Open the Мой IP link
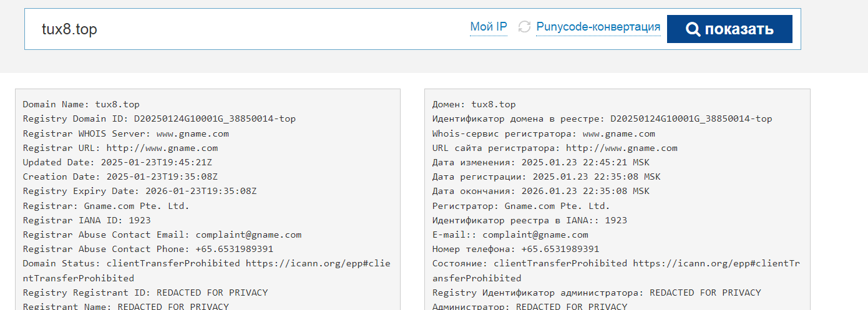 [489, 27]
